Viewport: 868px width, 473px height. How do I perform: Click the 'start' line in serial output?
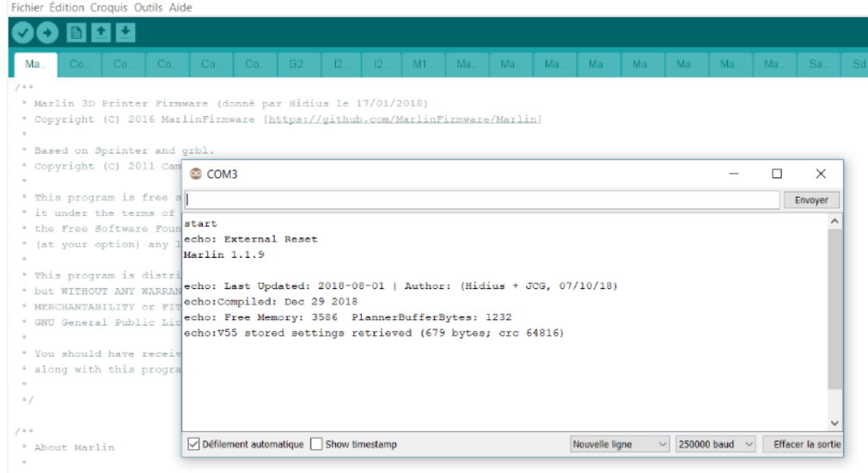(200, 224)
